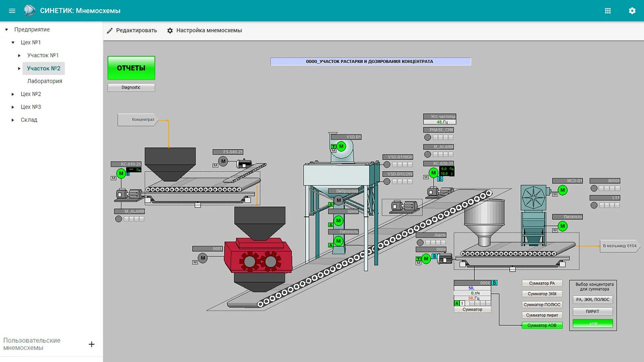Image resolution: width=644 pixels, height=362 pixels.
Task: Select the 0001 crusher motor indicator
Action: [203, 258]
